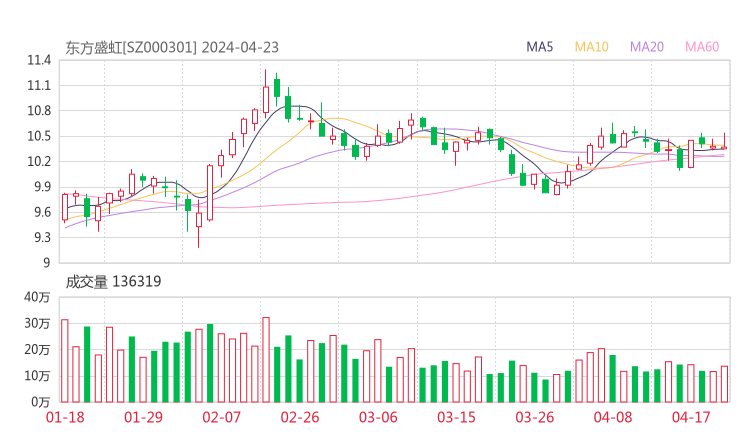Click the 10万 volume axis label
Image resolution: width=740 pixels, height=440 pixels.
(37, 376)
